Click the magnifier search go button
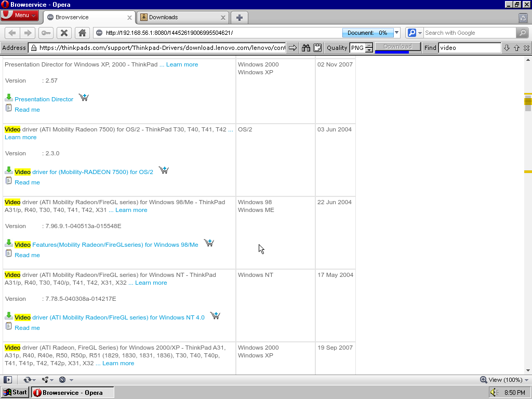 click(x=522, y=33)
